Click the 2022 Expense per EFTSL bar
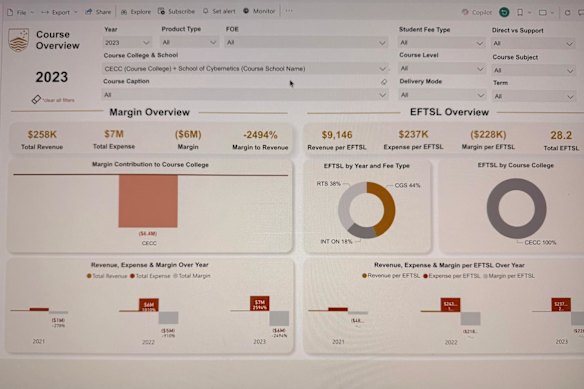The image size is (584, 389). click(x=450, y=305)
